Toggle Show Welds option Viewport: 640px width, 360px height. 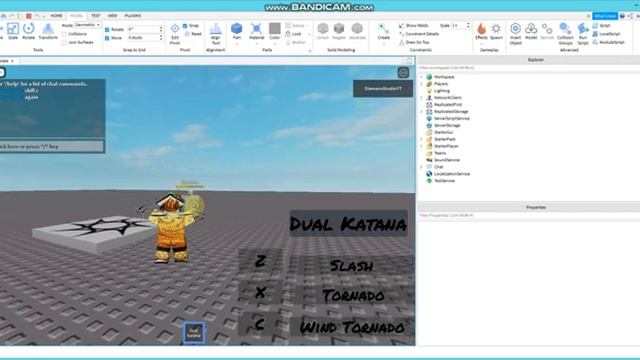click(x=414, y=25)
